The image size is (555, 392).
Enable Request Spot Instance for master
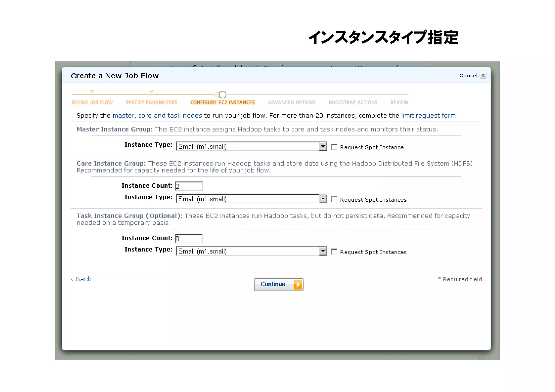(x=334, y=147)
